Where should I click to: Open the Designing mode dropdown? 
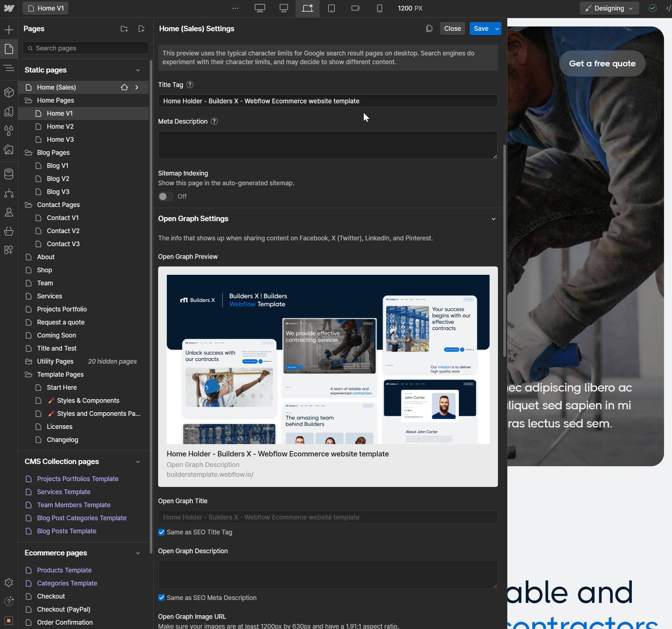coord(609,8)
